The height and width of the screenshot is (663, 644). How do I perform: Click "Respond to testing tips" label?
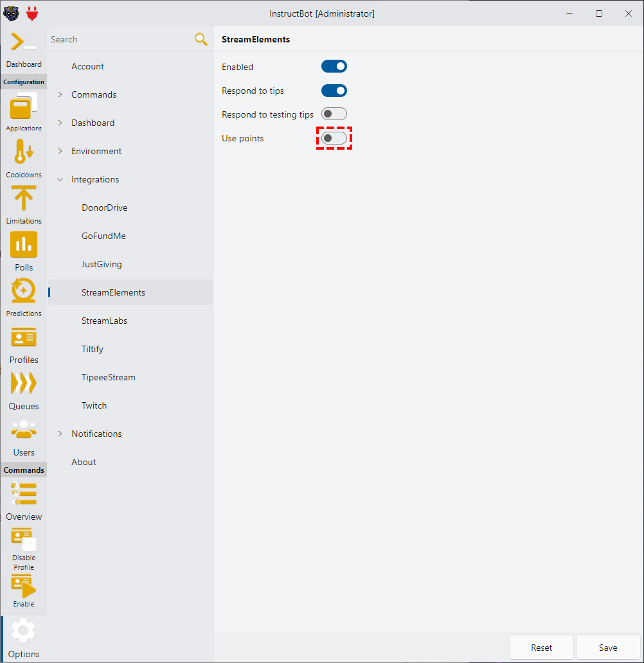268,114
